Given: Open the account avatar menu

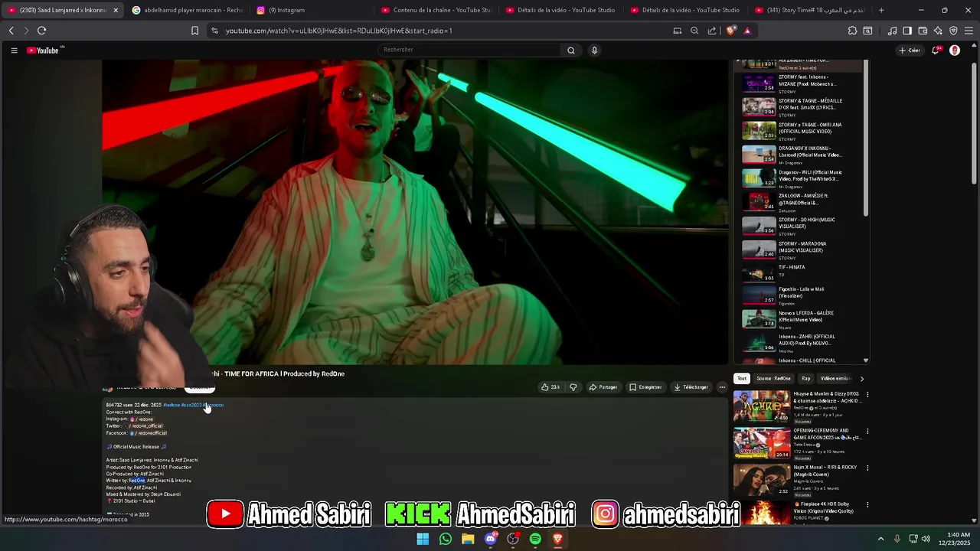Looking at the screenshot, I should (954, 51).
